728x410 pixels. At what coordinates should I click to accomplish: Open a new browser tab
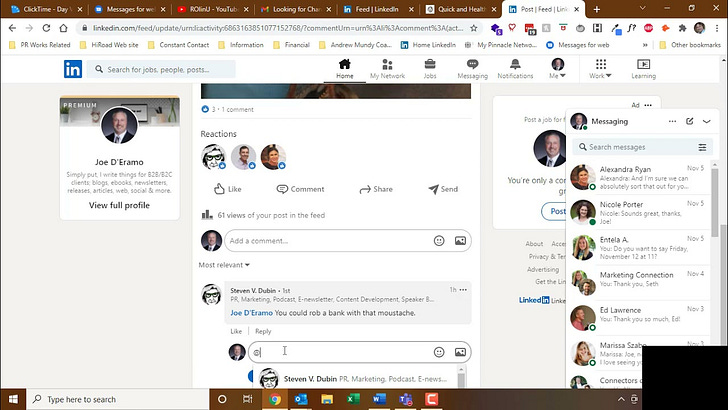(x=597, y=9)
